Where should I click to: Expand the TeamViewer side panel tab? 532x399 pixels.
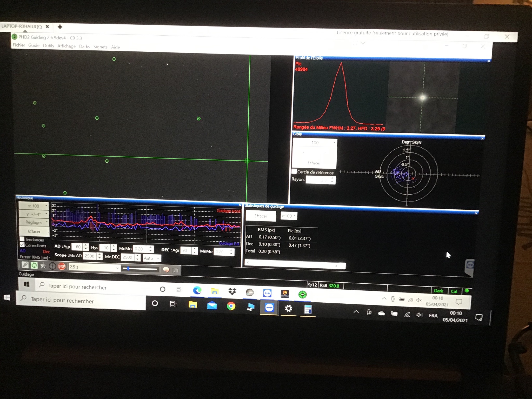(x=469, y=268)
